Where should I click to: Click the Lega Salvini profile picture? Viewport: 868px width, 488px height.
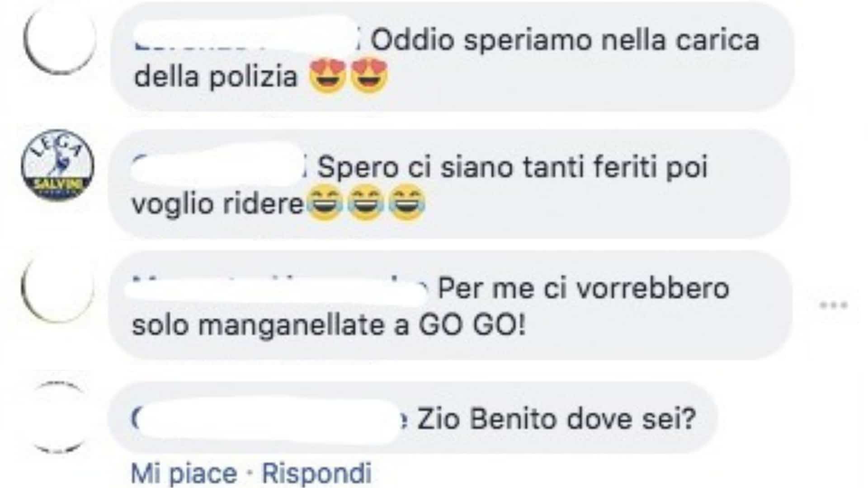pyautogui.click(x=58, y=165)
